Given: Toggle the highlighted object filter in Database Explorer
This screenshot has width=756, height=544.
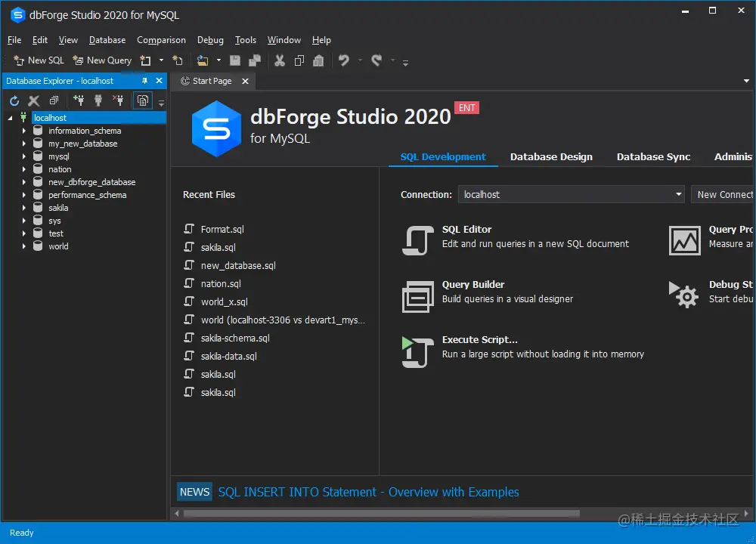Looking at the screenshot, I should 143,100.
